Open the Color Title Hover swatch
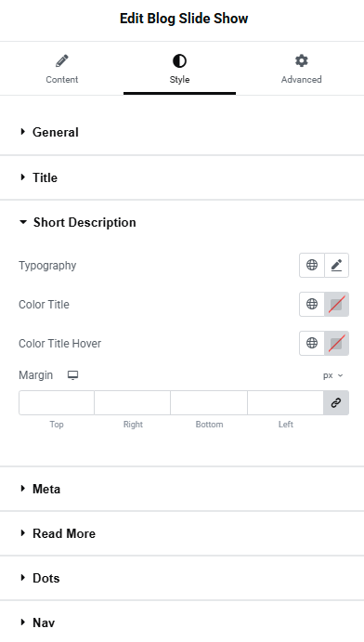Screen dimensions: 364x642 tap(336, 343)
